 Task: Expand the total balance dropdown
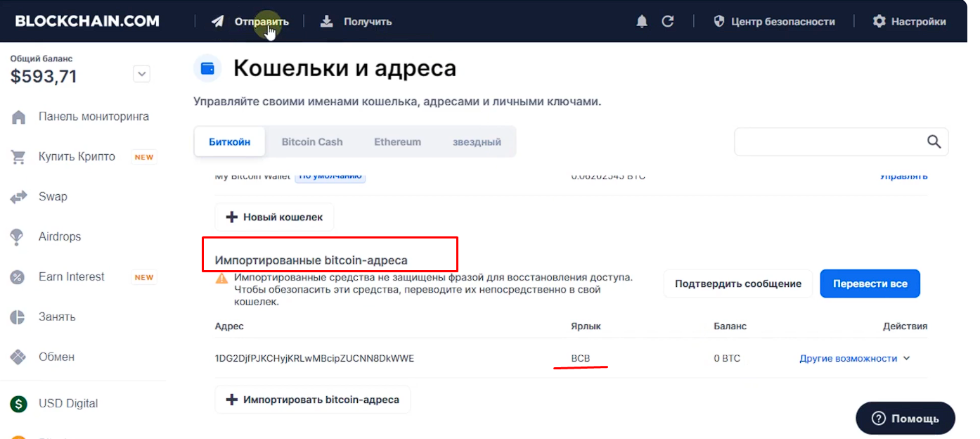141,73
